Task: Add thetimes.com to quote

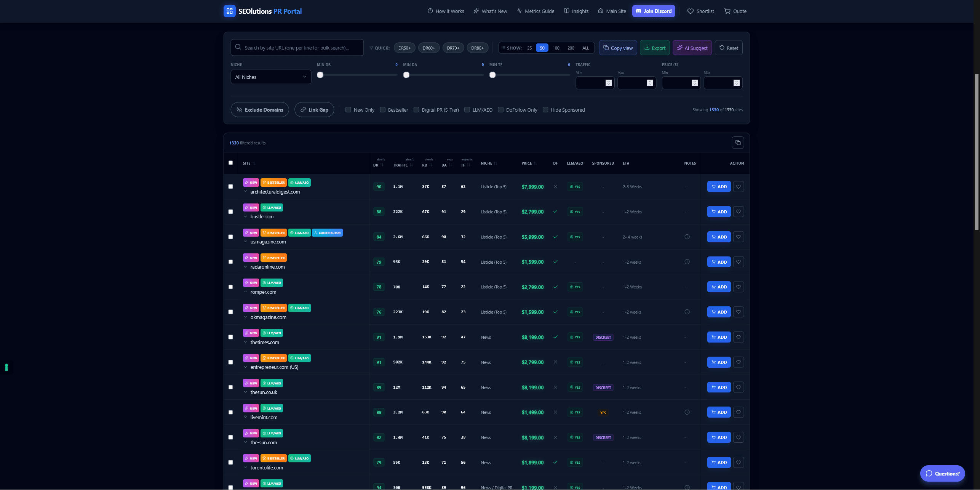Action: coord(719,337)
